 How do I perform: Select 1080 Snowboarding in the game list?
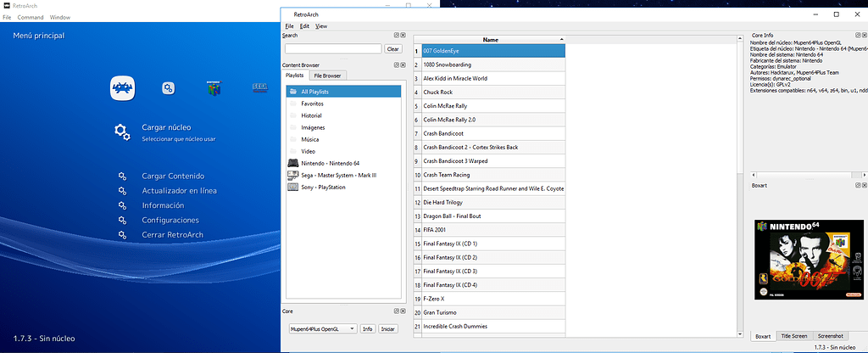coord(493,64)
